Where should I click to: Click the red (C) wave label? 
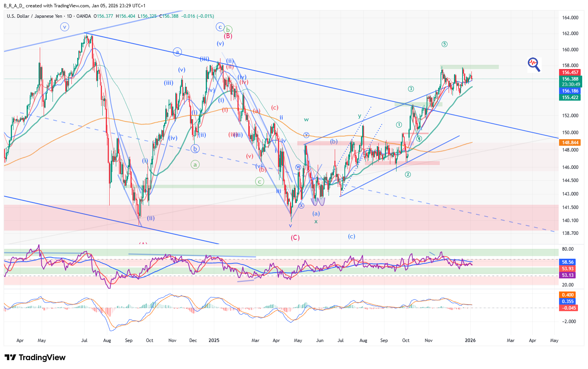(x=295, y=238)
